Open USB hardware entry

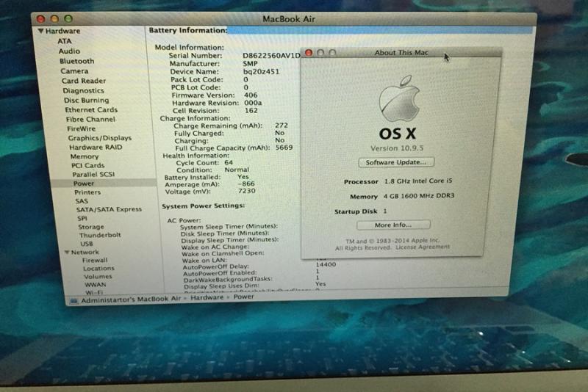87,244
